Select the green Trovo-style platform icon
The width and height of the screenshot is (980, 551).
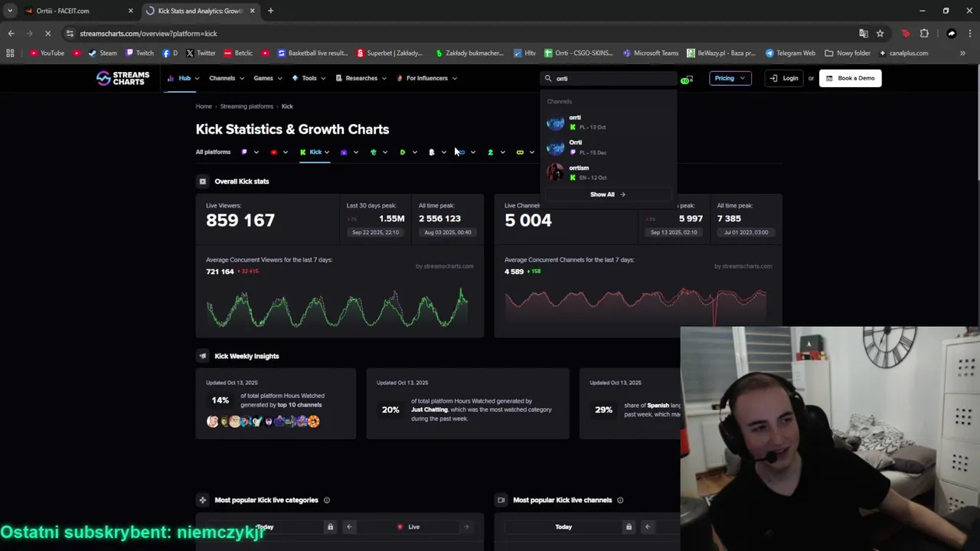coord(373,152)
